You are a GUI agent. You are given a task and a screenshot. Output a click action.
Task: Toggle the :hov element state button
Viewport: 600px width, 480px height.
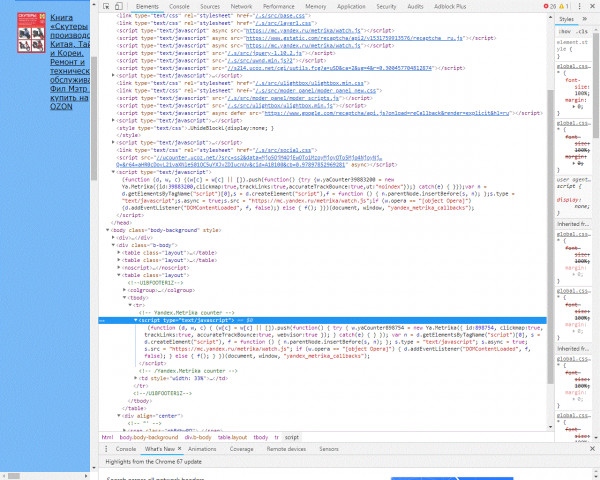tap(565, 31)
